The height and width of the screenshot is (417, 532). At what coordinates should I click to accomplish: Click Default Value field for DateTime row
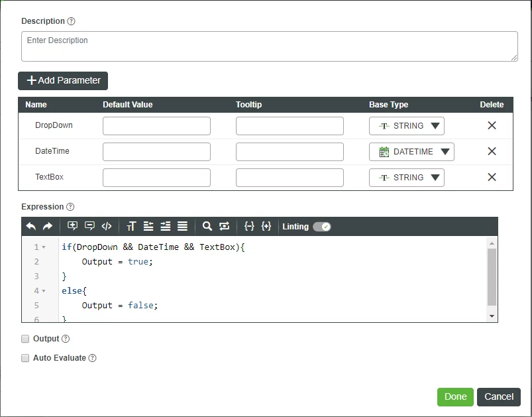(x=156, y=152)
